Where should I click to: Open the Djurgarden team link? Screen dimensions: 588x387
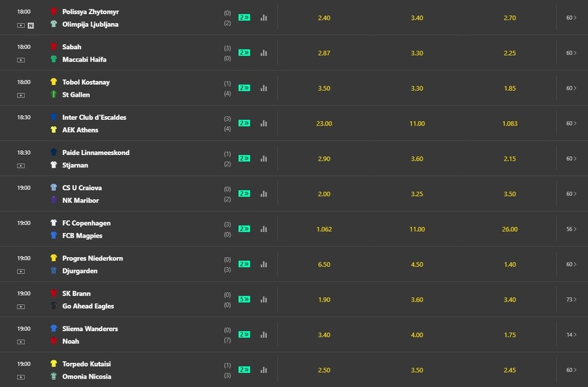point(80,271)
